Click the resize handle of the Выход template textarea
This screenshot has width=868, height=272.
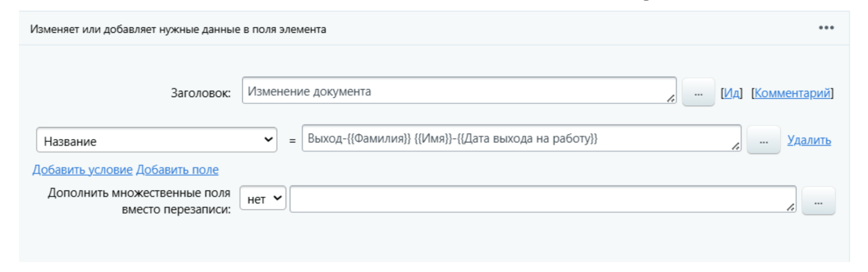(735, 146)
